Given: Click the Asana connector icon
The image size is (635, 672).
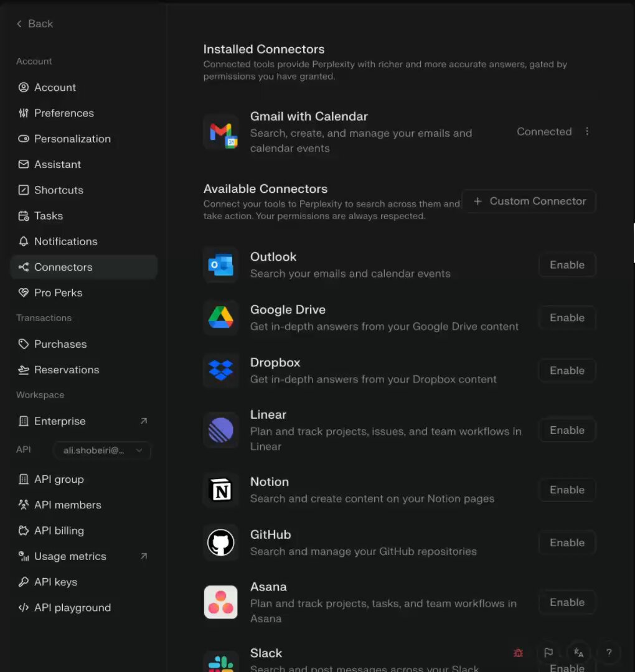Looking at the screenshot, I should [221, 602].
